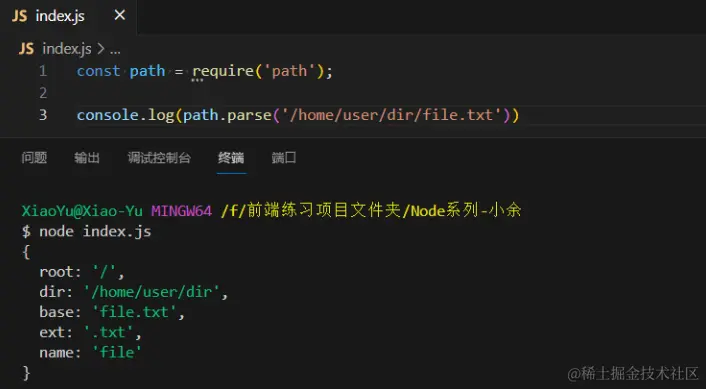This screenshot has height=389, width=706.
Task: Click the 'path' string literal in require
Action: [290, 71]
